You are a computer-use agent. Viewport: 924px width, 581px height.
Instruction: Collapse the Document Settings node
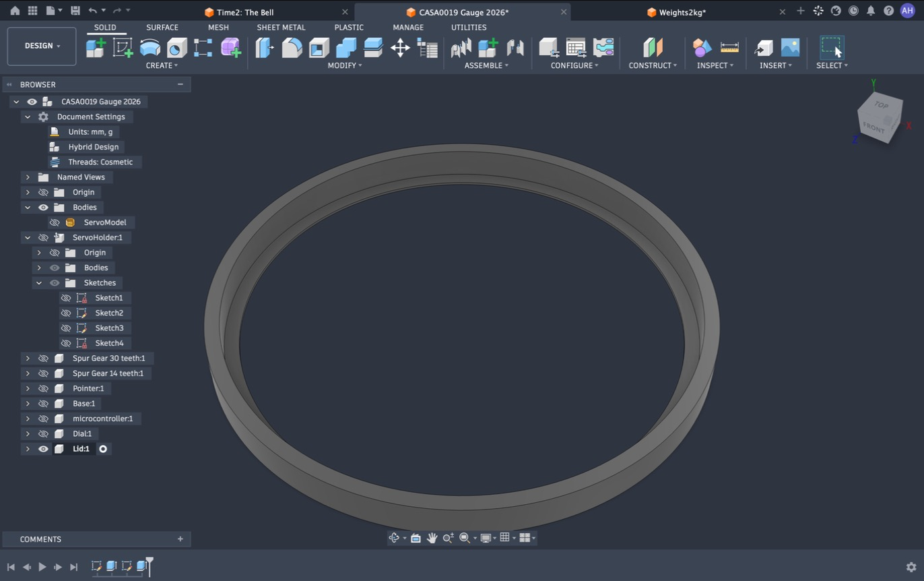[28, 117]
